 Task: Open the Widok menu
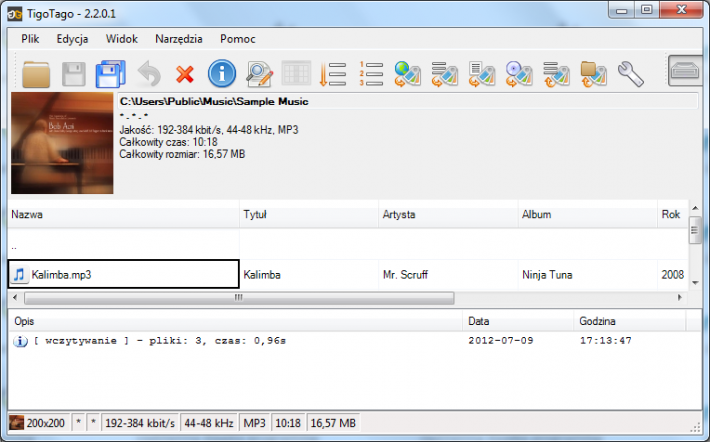[122, 39]
